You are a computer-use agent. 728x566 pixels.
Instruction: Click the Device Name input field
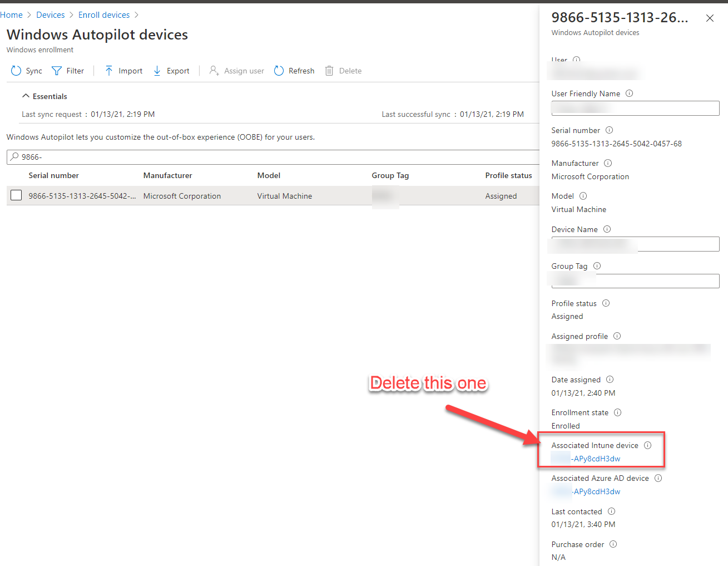point(635,244)
